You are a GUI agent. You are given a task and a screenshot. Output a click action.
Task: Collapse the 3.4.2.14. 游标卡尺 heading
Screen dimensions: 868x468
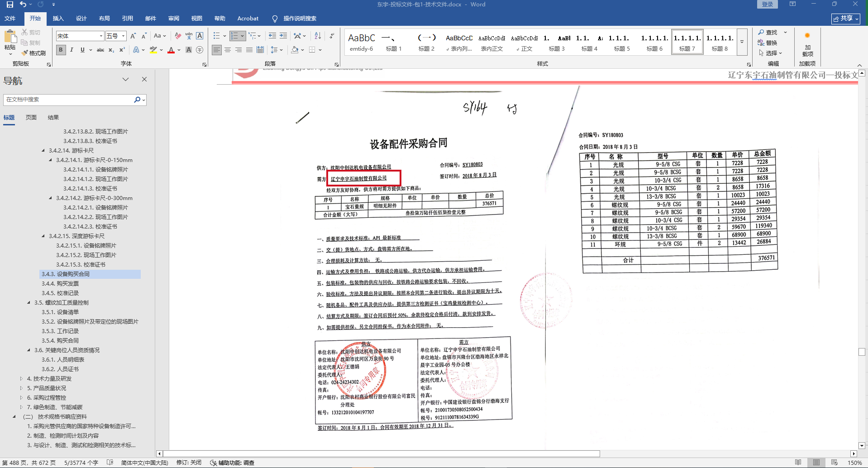point(43,151)
